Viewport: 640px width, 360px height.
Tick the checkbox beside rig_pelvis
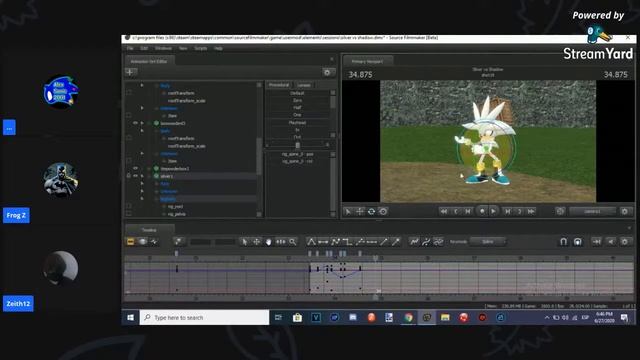(129, 213)
